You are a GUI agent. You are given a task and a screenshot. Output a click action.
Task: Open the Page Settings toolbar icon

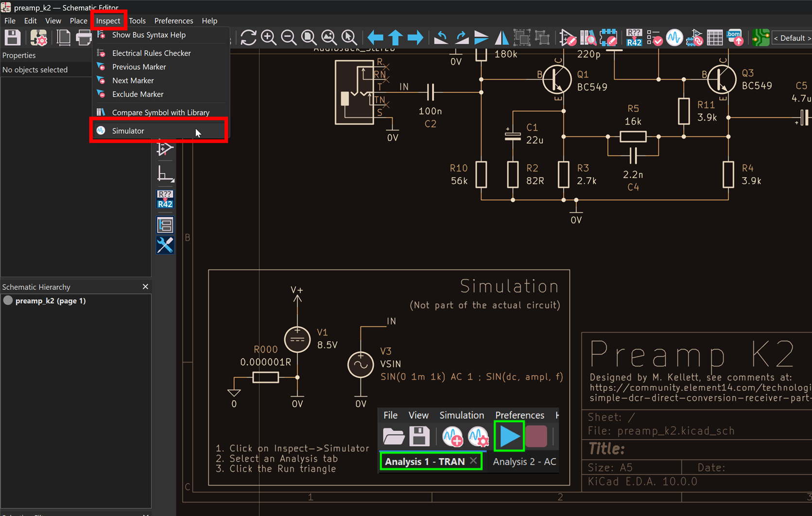point(63,37)
